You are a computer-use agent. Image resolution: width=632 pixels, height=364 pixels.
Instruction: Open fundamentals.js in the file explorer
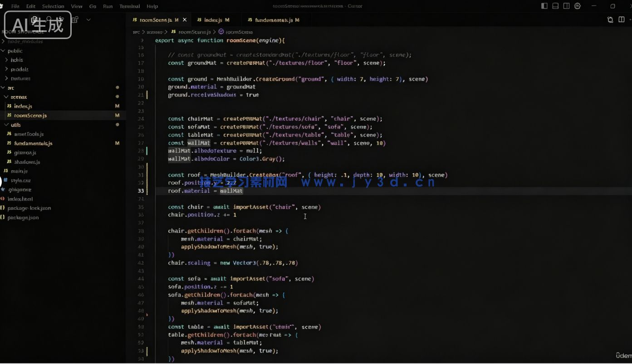[33, 143]
